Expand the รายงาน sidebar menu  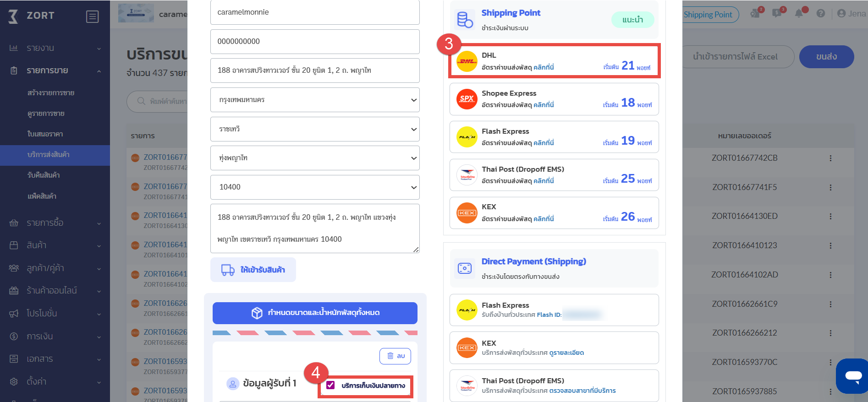55,48
